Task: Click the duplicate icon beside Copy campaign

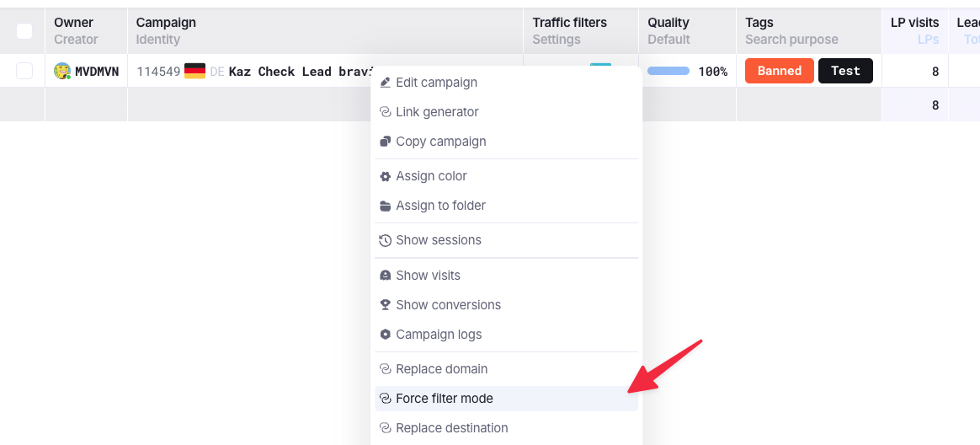Action: 385,142
